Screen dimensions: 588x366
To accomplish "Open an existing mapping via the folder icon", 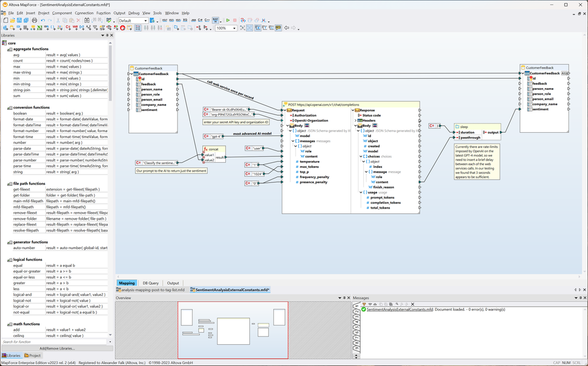I will pos(11,19).
